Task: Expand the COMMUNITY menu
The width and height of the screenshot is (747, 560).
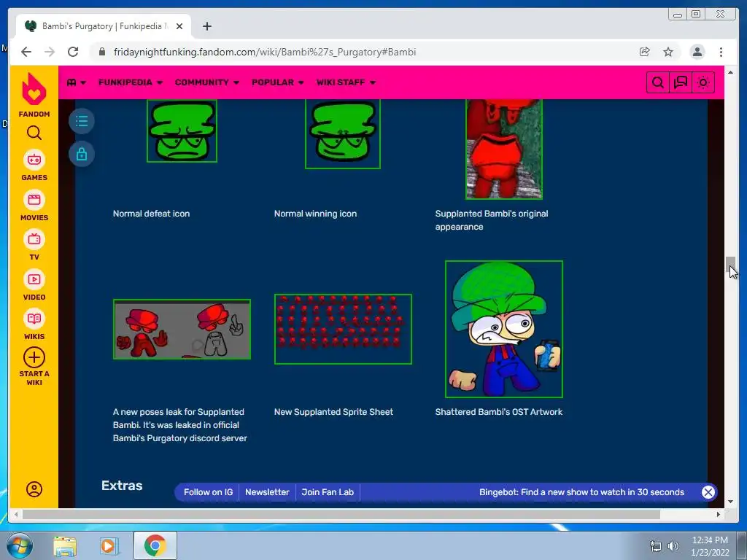Action: 206,82
